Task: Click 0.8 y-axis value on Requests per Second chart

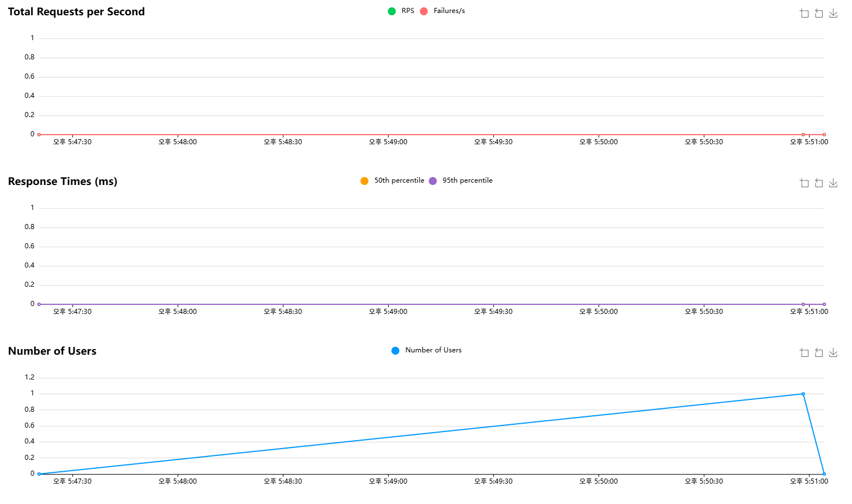Action: (29, 57)
